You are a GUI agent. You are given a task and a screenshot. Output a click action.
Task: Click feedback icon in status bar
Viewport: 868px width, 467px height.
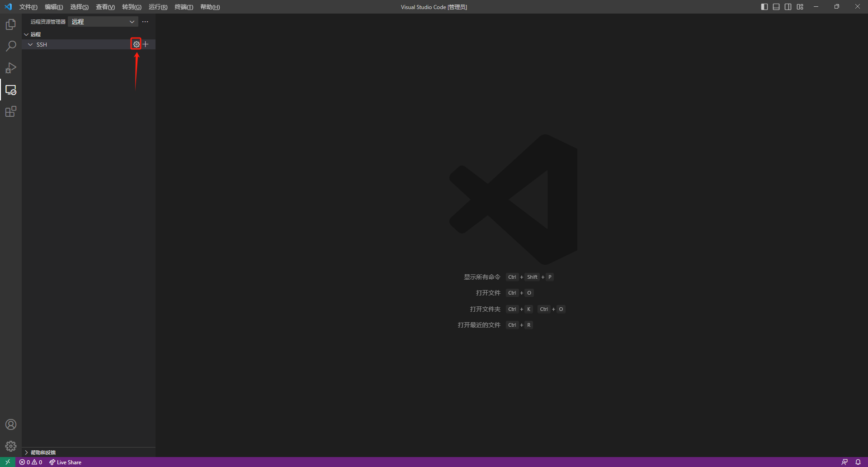(844, 462)
